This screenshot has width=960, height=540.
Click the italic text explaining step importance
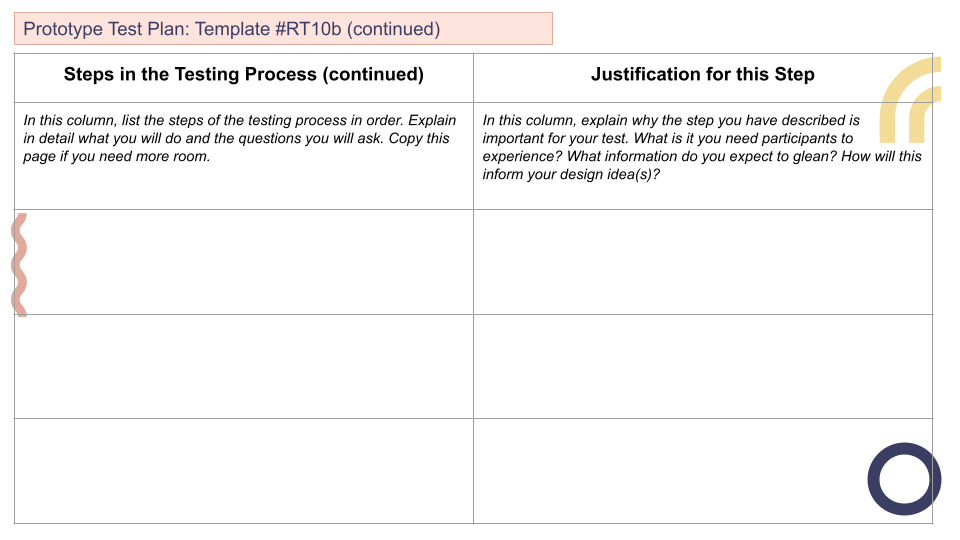702,147
